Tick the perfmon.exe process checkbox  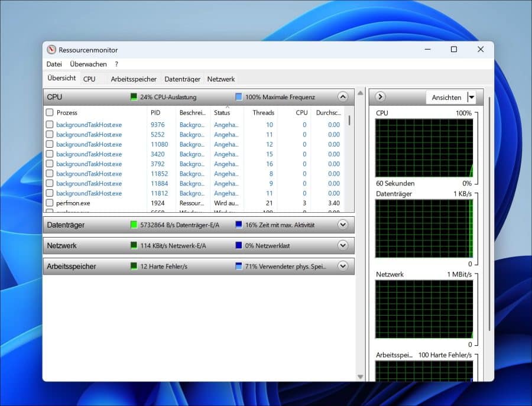[x=50, y=203]
